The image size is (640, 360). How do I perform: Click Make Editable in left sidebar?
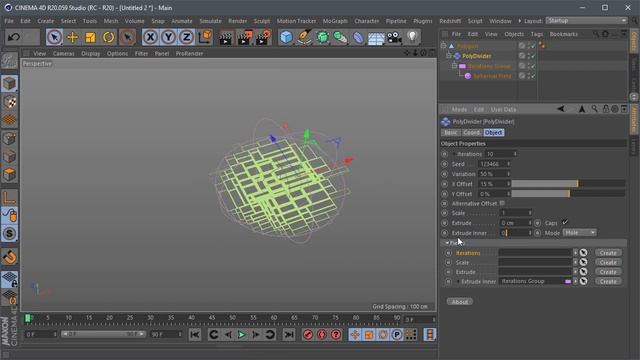click(x=9, y=62)
